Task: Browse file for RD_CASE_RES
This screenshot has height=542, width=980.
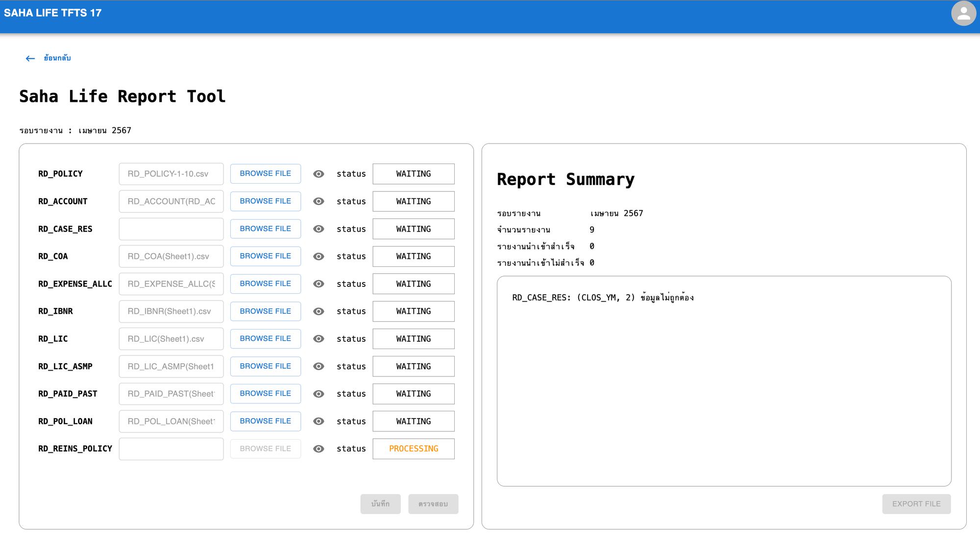Action: coord(265,229)
